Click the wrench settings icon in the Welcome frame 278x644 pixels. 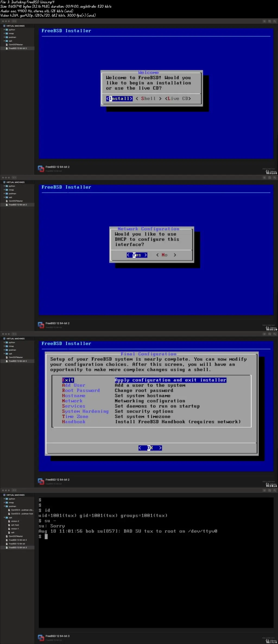275,21
